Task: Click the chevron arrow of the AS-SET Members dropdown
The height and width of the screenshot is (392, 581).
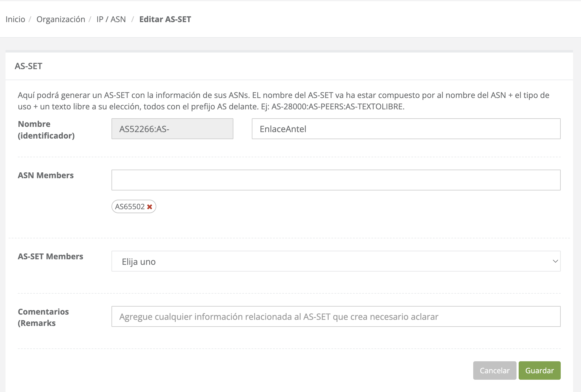Action: click(x=555, y=261)
